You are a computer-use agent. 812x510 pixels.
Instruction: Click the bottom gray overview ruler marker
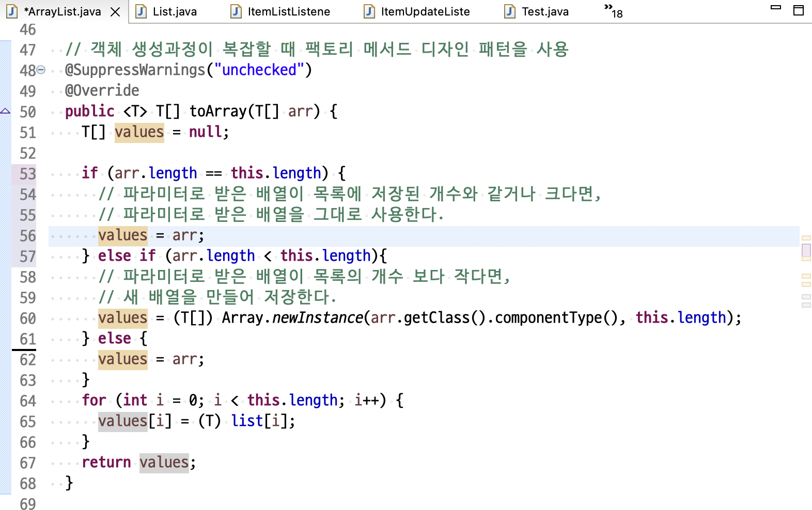click(806, 305)
